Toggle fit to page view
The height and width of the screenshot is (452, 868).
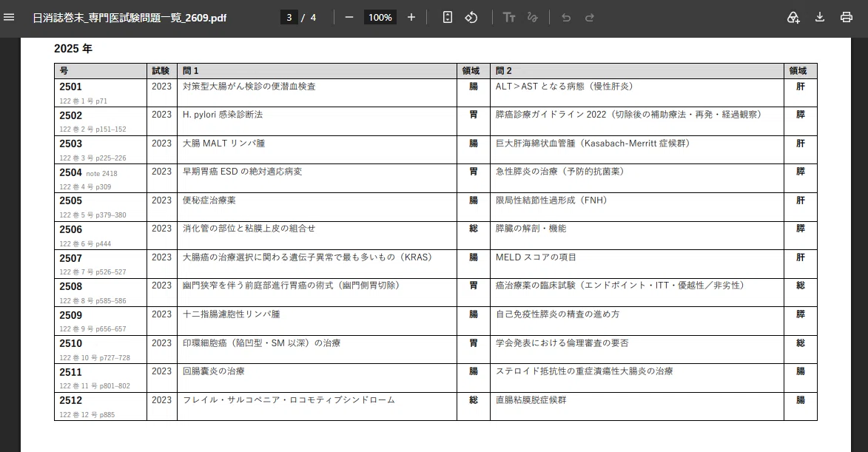coord(447,17)
